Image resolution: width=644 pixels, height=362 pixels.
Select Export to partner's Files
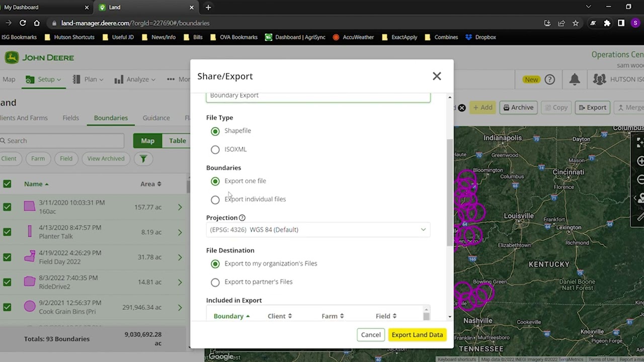pyautogui.click(x=215, y=282)
